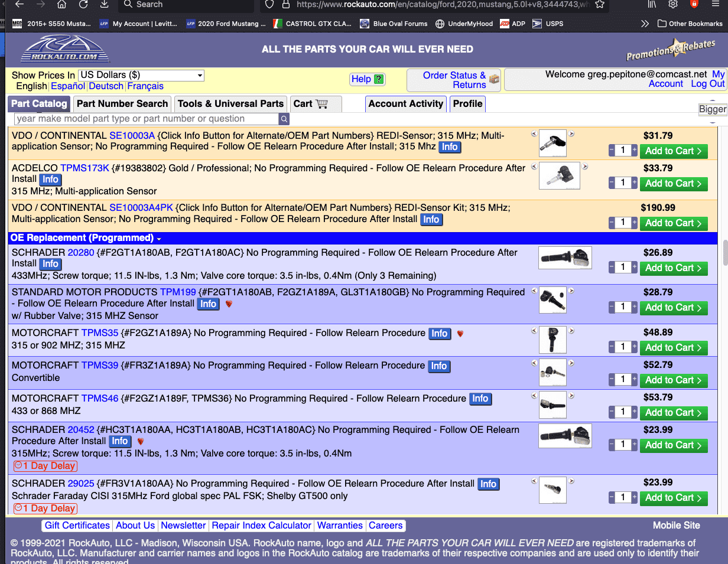Viewport: 728px width, 564px height.
Task: Bookmark this page with the star icon
Action: [600, 4]
